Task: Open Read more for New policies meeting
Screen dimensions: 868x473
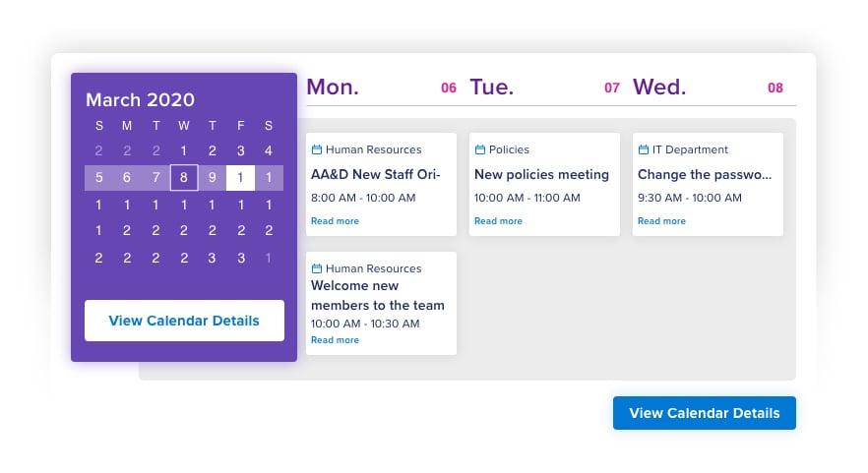Action: point(498,220)
